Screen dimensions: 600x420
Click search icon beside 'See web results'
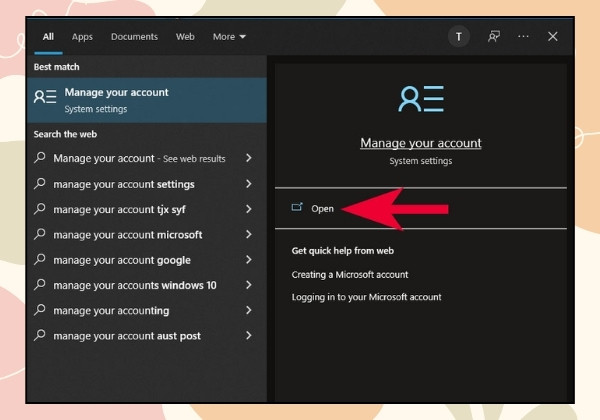(x=40, y=158)
